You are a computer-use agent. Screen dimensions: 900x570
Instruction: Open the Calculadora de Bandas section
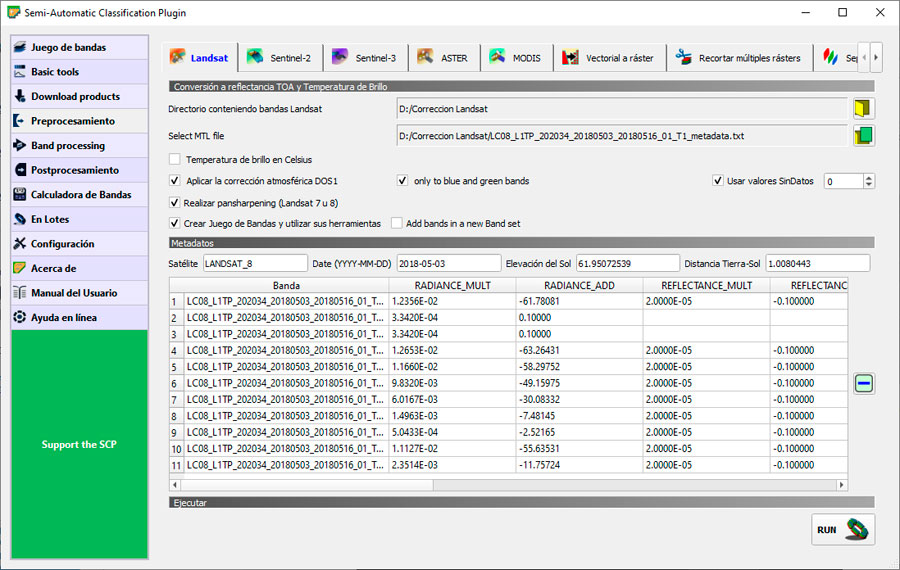[x=79, y=195]
